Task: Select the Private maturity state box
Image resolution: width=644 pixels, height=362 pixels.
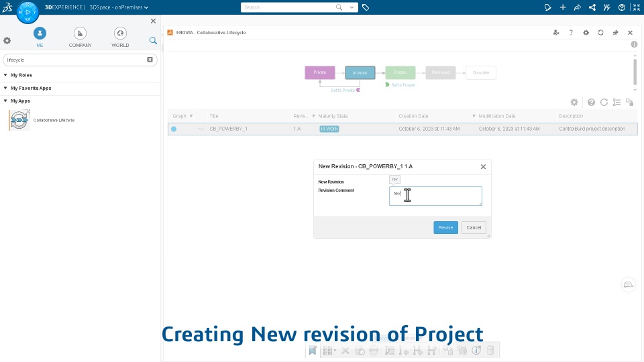Action: click(319, 72)
